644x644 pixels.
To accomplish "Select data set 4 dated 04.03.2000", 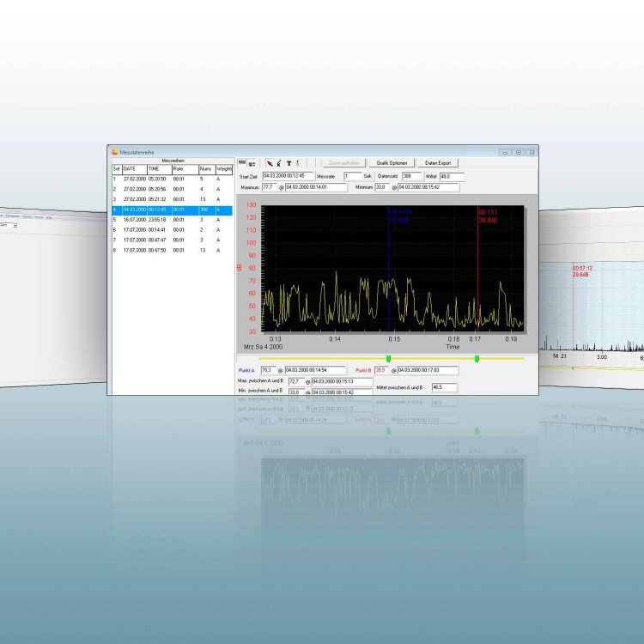I will 172,210.
